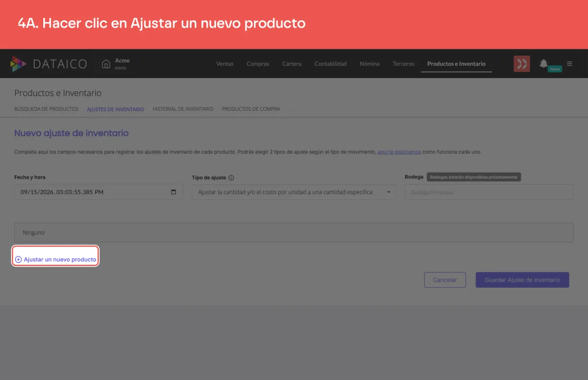
Task: Open the Acme home icon
Action: pyautogui.click(x=106, y=64)
